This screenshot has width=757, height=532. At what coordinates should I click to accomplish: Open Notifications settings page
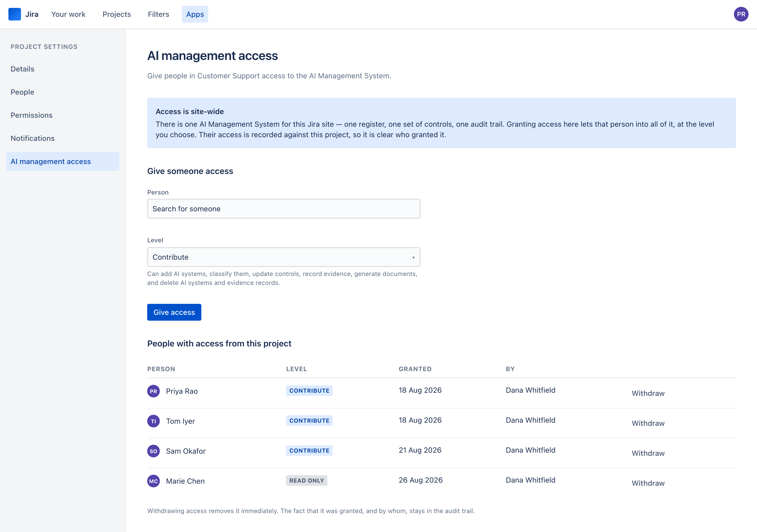pyautogui.click(x=63, y=139)
